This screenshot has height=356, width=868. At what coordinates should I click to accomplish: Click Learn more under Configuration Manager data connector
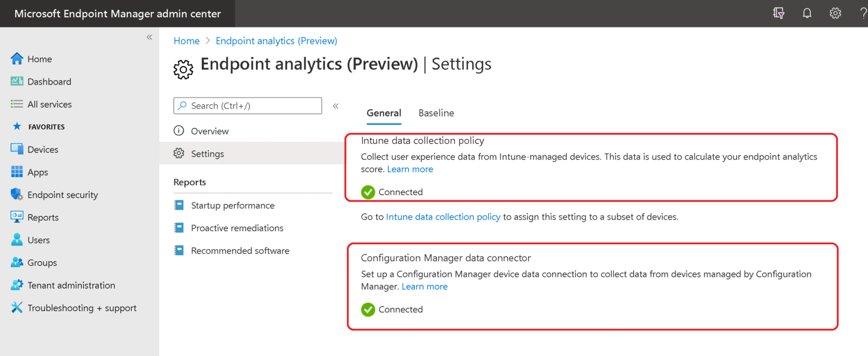pyautogui.click(x=424, y=287)
